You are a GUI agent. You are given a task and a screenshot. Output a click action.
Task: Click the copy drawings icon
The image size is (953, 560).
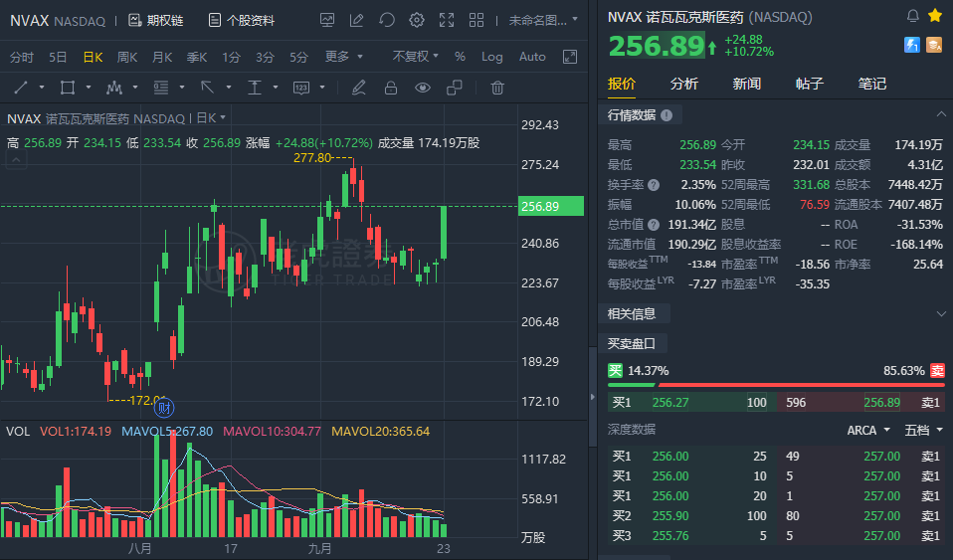454,88
